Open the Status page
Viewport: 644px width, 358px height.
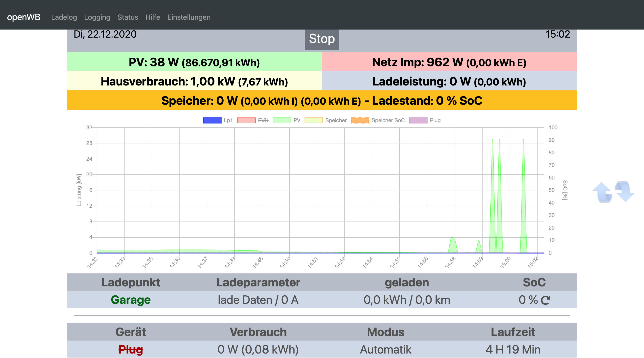point(128,17)
